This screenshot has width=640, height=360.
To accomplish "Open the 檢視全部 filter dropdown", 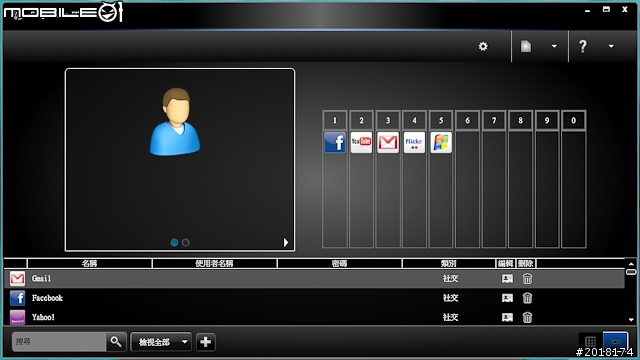I will click(161, 342).
